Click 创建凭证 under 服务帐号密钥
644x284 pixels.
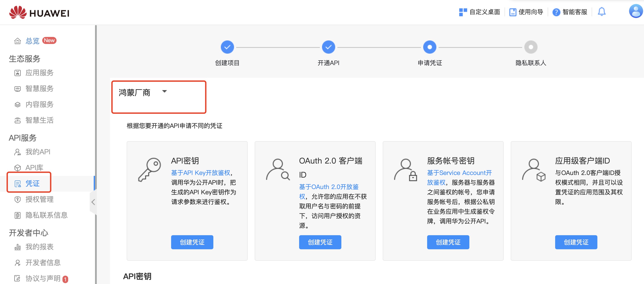point(448,242)
